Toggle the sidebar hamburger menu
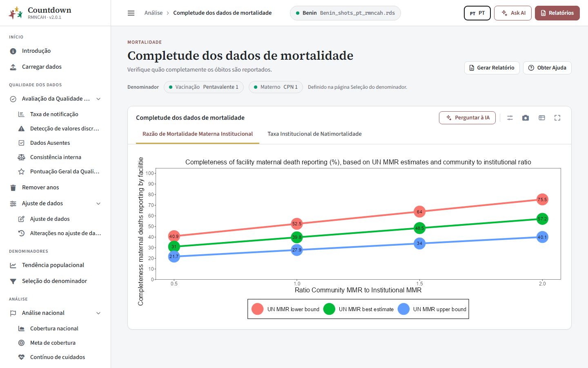 [131, 13]
